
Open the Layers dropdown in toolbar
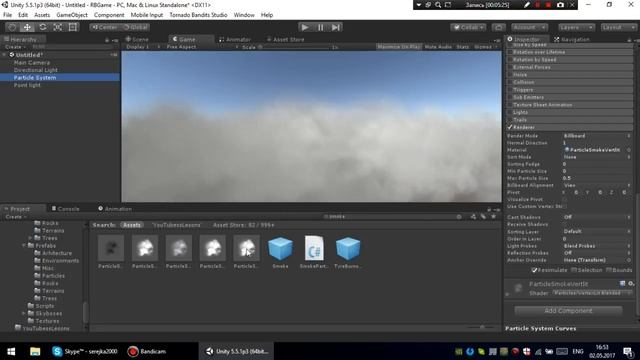[x=576, y=27]
